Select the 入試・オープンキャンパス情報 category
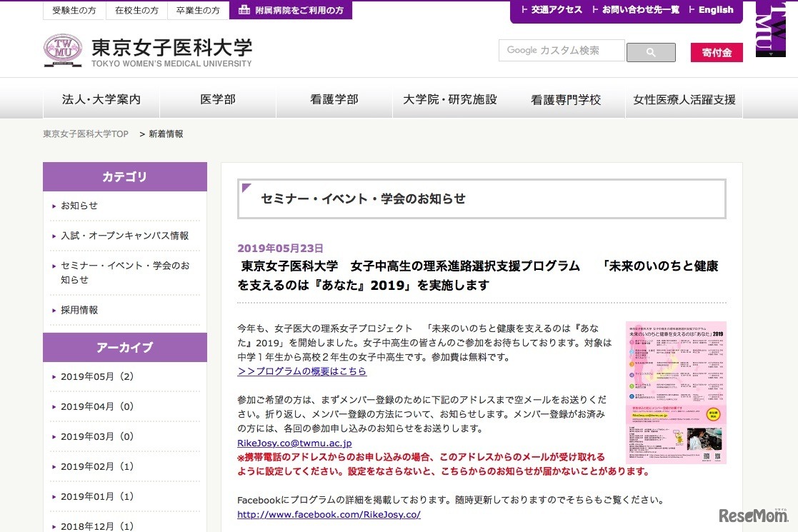Image resolution: width=798 pixels, height=532 pixels. (x=124, y=236)
